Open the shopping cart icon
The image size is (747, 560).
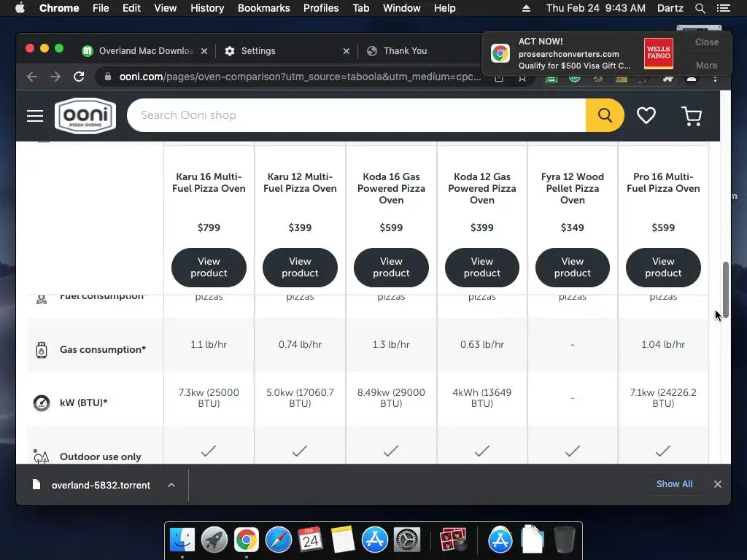point(692,116)
